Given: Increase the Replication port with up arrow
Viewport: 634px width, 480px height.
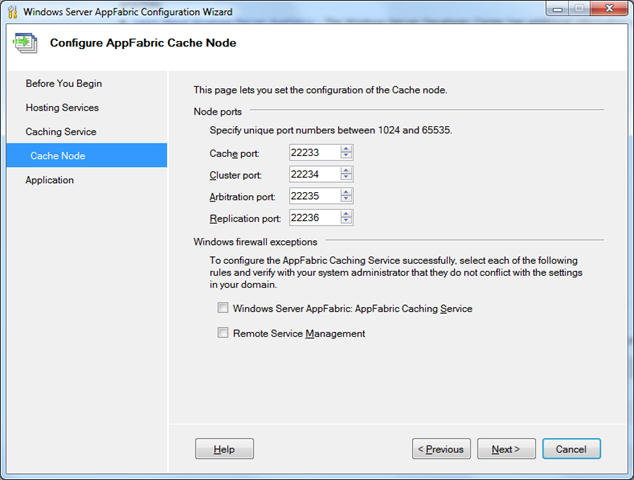Looking at the screenshot, I should [346, 214].
